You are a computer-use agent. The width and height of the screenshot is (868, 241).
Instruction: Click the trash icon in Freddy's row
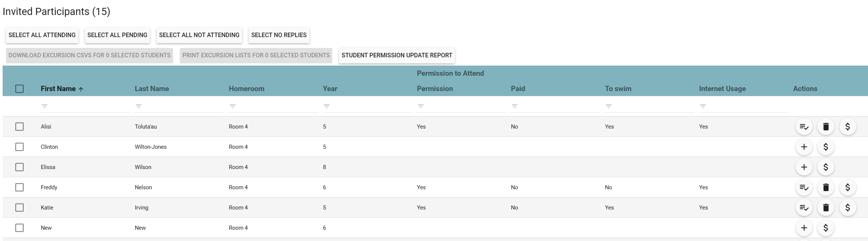(826, 187)
